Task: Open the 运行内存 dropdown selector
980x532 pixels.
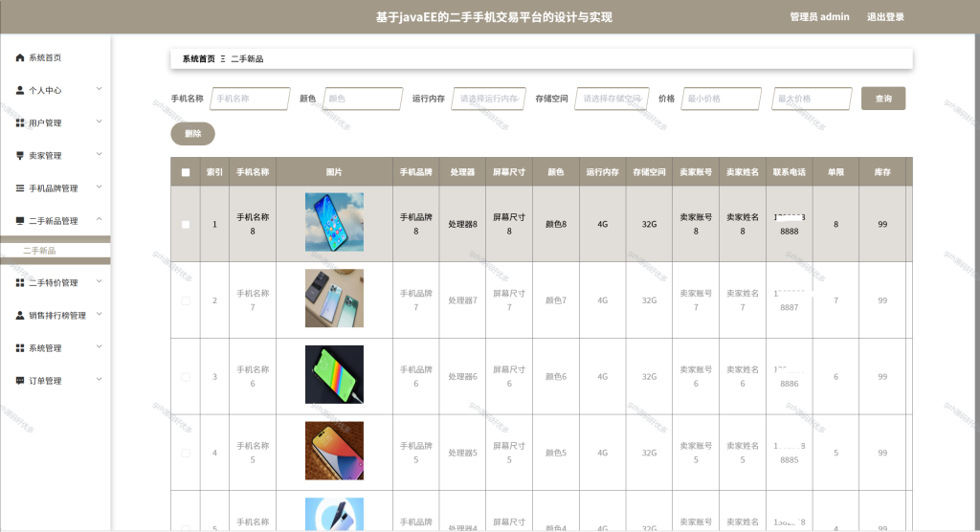Action: pyautogui.click(x=489, y=99)
